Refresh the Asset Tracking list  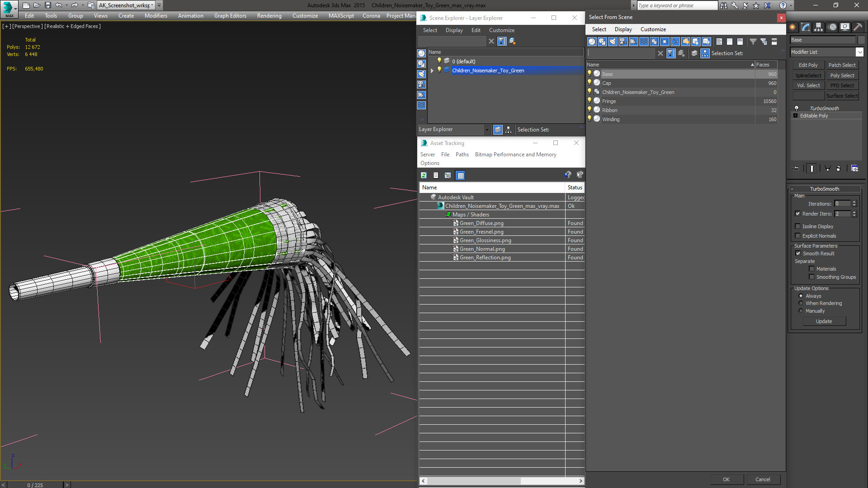(x=424, y=175)
